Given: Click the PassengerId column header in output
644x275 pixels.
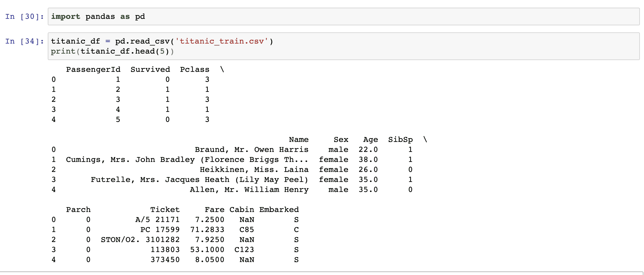Looking at the screenshot, I should pyautogui.click(x=93, y=69).
